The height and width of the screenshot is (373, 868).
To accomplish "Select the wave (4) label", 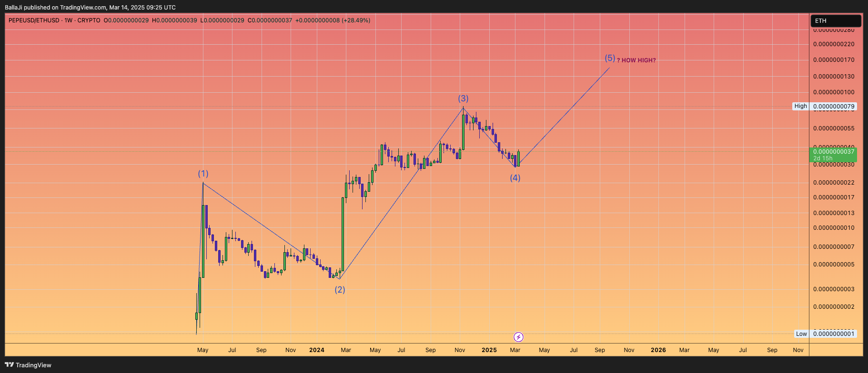I will tap(515, 178).
